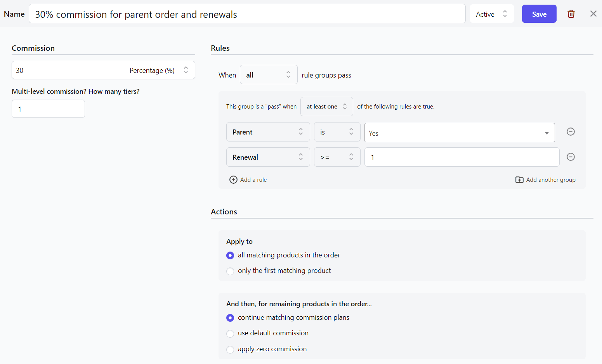Click the 'Apply to' label

(239, 242)
